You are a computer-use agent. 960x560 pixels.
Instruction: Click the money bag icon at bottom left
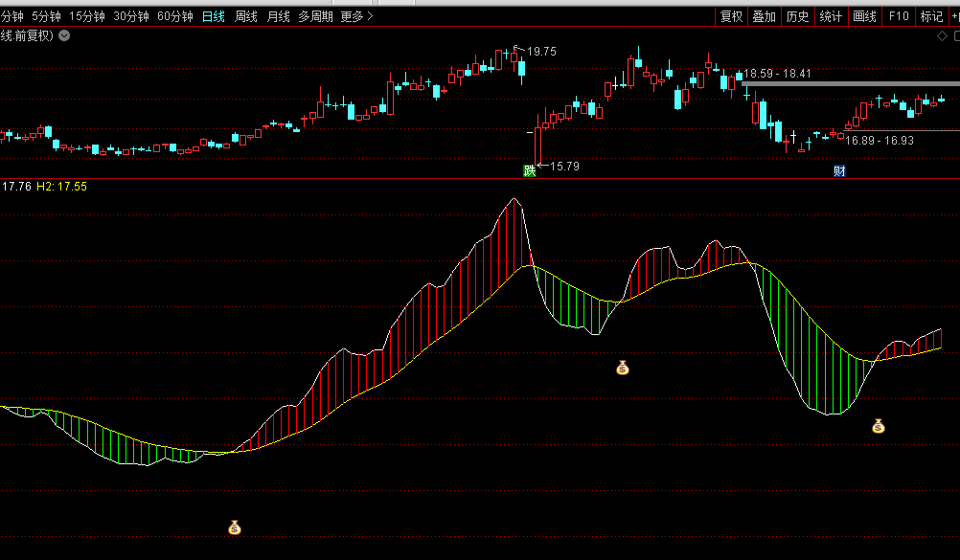[x=234, y=527]
